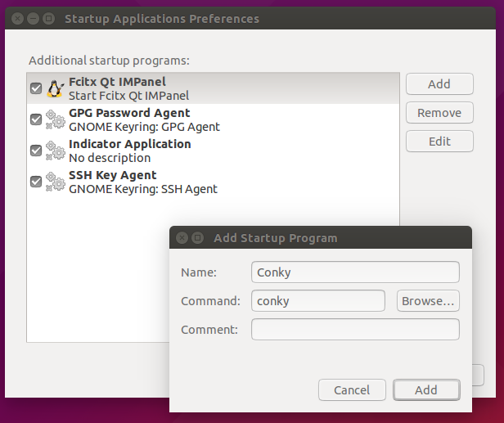This screenshot has height=423, width=504.
Task: Click the Indicator Application gear icon
Action: click(56, 151)
